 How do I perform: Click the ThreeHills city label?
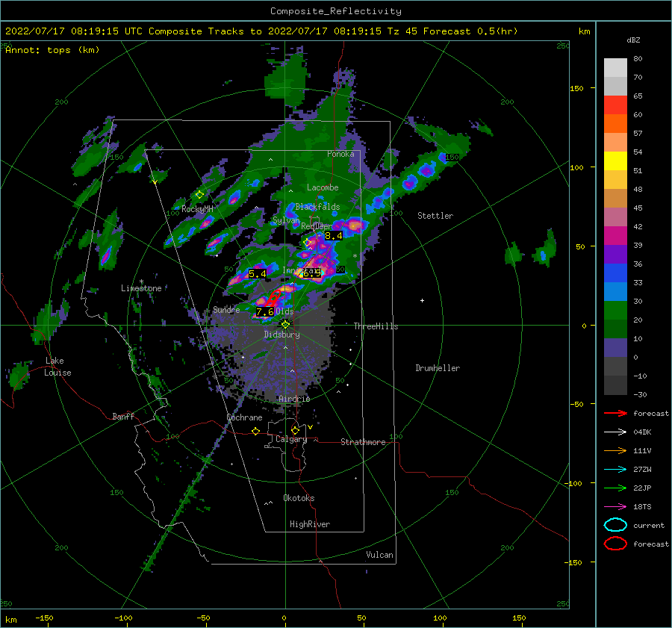point(376,326)
